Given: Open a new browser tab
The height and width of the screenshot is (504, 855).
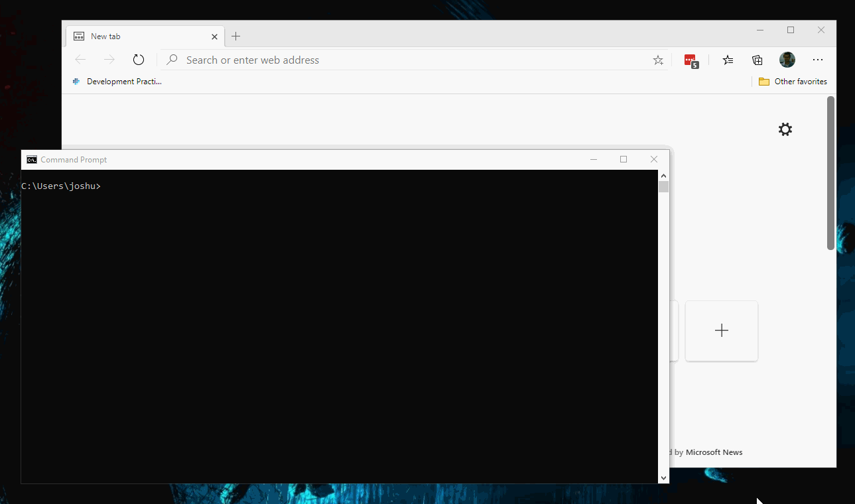Looking at the screenshot, I should [236, 36].
